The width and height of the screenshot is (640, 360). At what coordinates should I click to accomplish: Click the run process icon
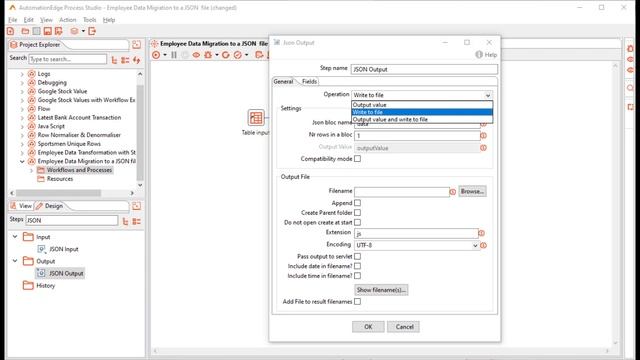pyautogui.click(x=156, y=55)
